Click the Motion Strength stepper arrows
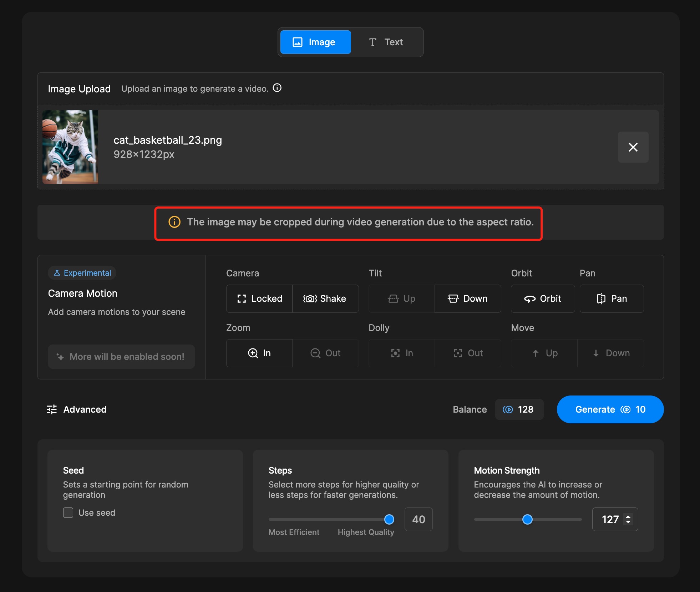 point(628,519)
